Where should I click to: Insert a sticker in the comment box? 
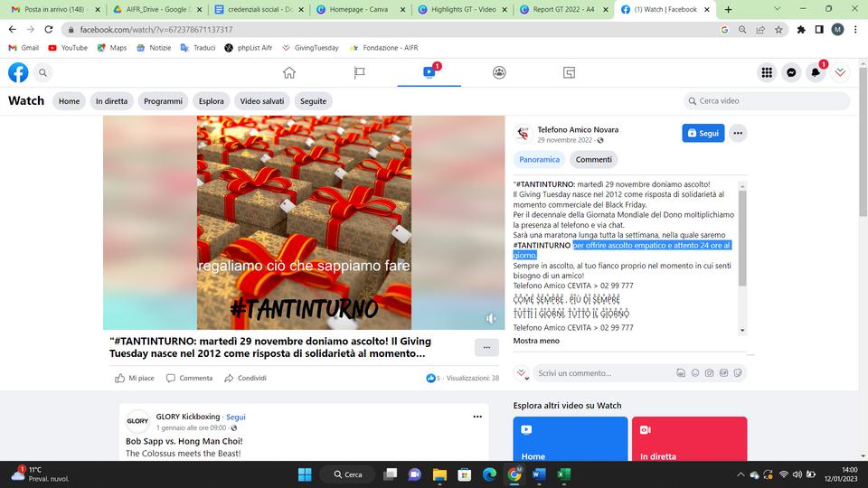click(x=738, y=373)
